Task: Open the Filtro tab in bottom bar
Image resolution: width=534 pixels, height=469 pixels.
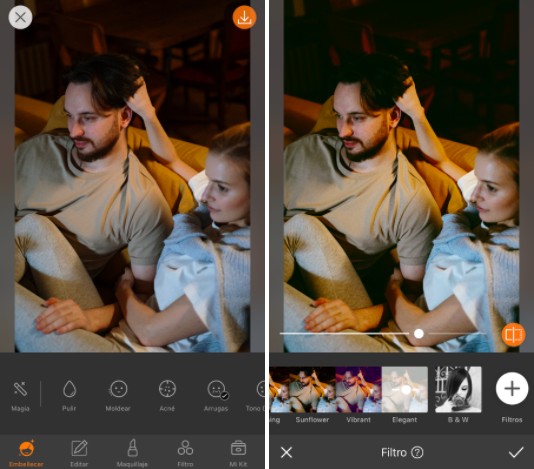Action: [x=185, y=453]
